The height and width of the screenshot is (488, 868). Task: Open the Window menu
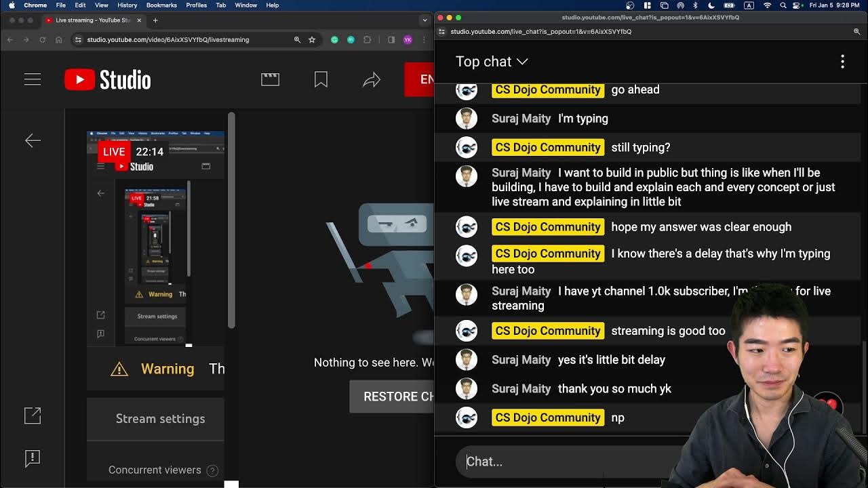[246, 5]
